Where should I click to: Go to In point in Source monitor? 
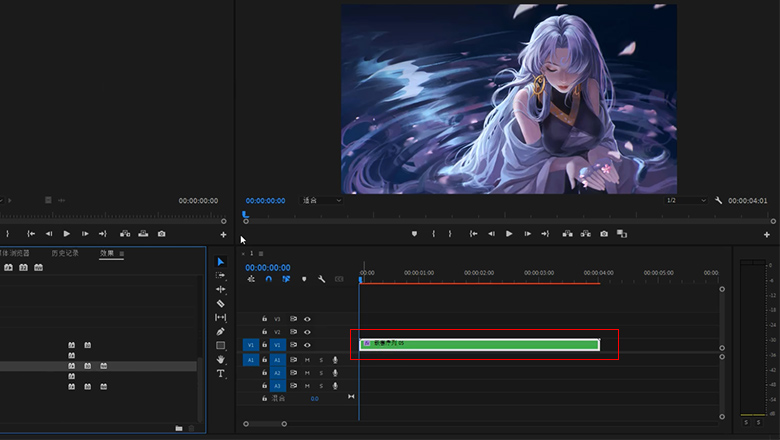pyautogui.click(x=31, y=234)
